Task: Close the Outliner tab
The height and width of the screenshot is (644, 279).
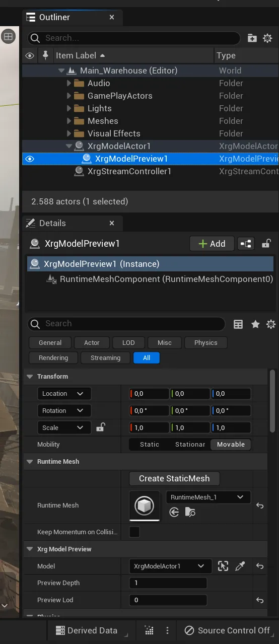Action: click(112, 17)
